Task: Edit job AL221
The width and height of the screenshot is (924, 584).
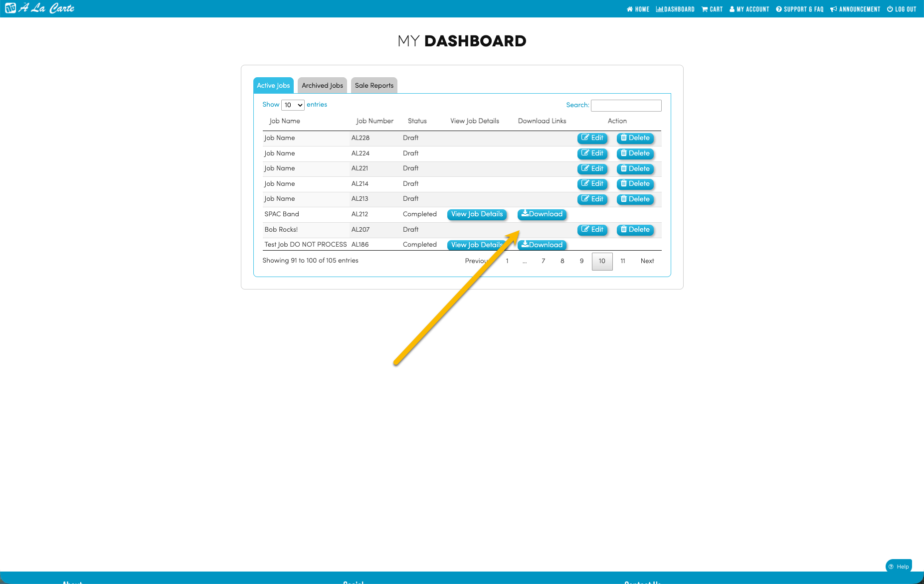Action: click(592, 169)
